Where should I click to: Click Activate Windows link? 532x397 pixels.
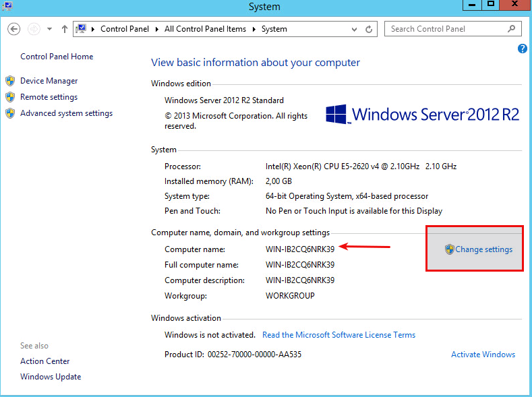483,355
